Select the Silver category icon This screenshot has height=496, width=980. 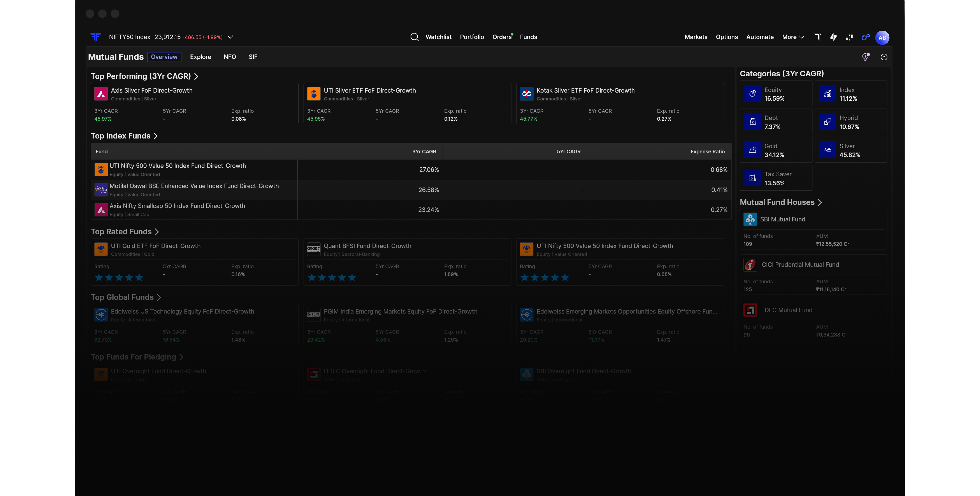pyautogui.click(x=827, y=150)
